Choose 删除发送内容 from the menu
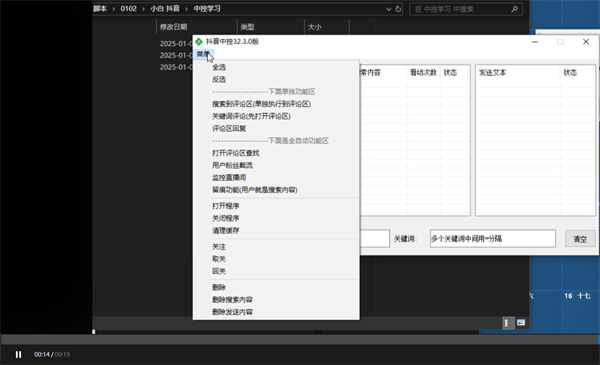Image resolution: width=600 pixels, height=365 pixels. (232, 312)
